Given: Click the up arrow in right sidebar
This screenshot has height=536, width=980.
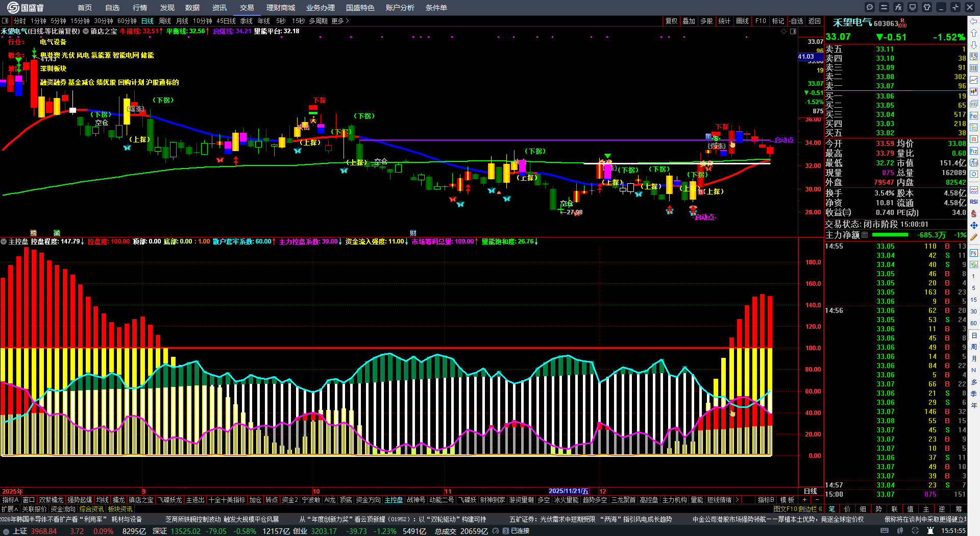Looking at the screenshot, I should click(974, 33).
